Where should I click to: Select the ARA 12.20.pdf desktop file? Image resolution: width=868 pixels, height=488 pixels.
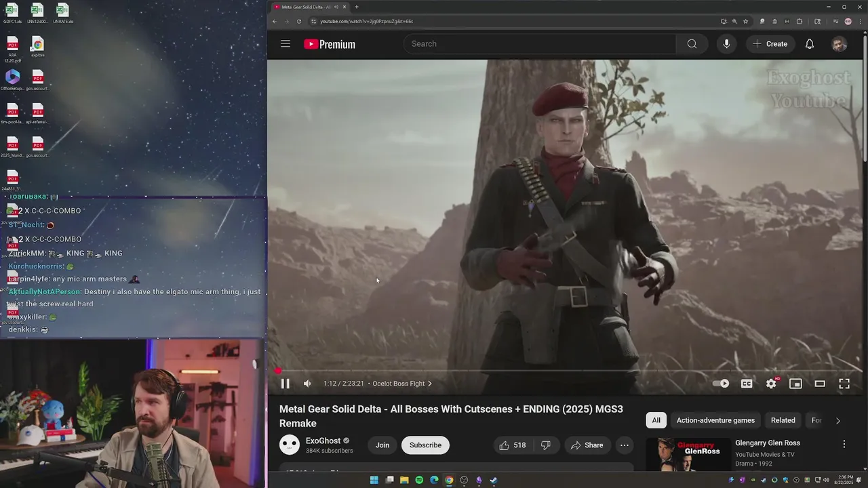[x=12, y=49]
